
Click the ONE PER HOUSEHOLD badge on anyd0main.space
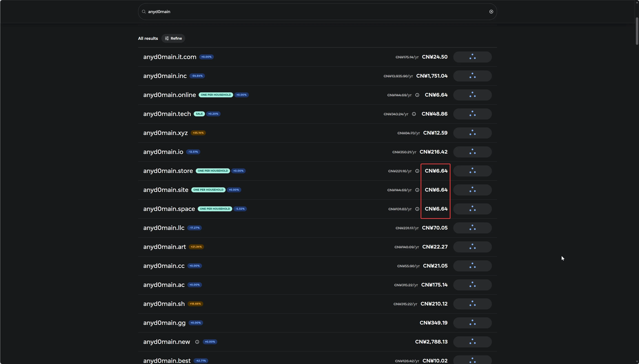[215, 209]
